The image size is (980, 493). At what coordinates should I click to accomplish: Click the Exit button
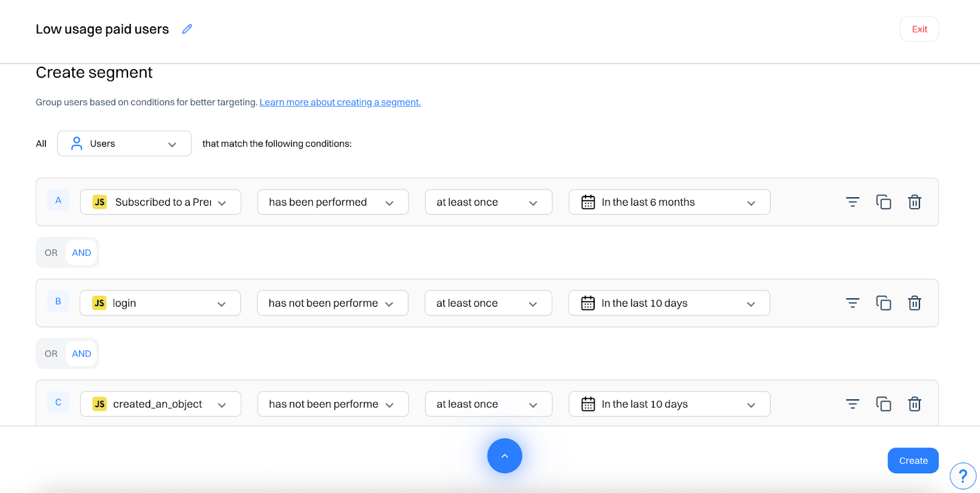click(919, 29)
